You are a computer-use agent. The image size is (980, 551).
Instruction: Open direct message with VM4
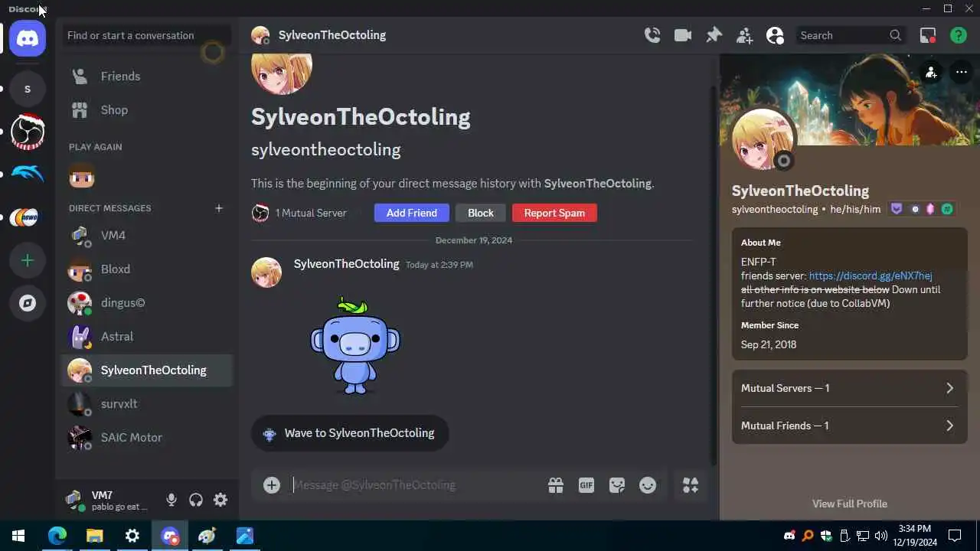pos(146,236)
